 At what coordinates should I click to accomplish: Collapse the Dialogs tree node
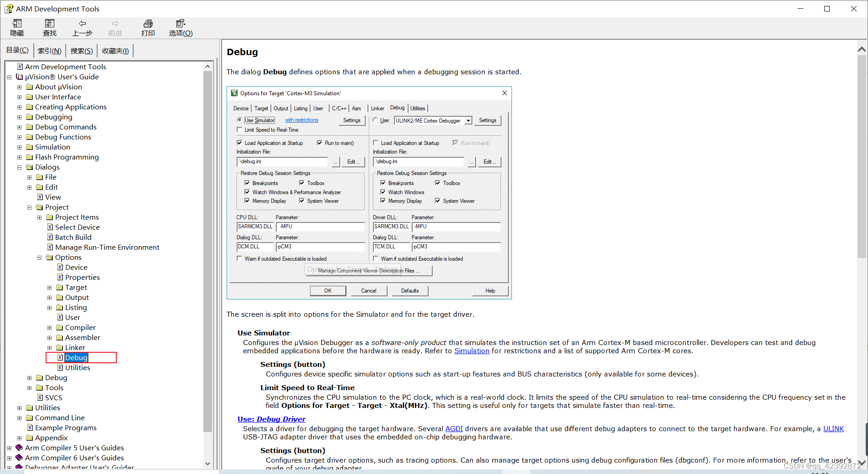[x=19, y=167]
